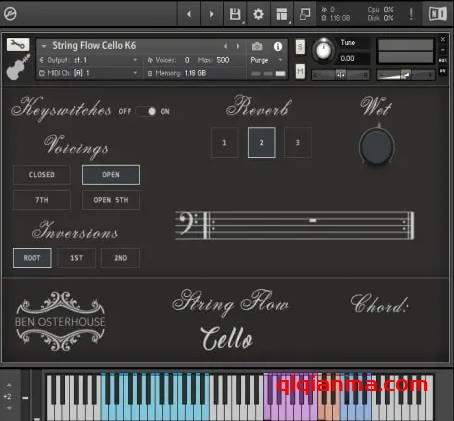
Task: Toggle the PV button in header
Action: tap(443, 71)
